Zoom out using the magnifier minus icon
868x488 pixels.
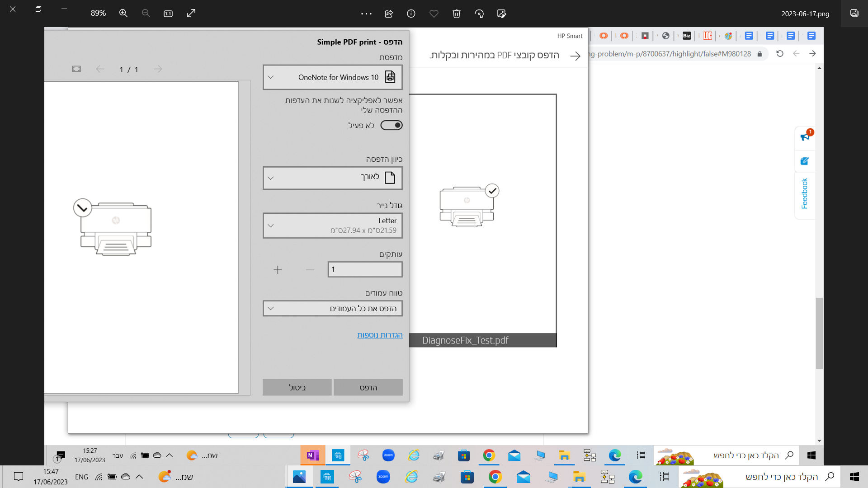point(146,14)
